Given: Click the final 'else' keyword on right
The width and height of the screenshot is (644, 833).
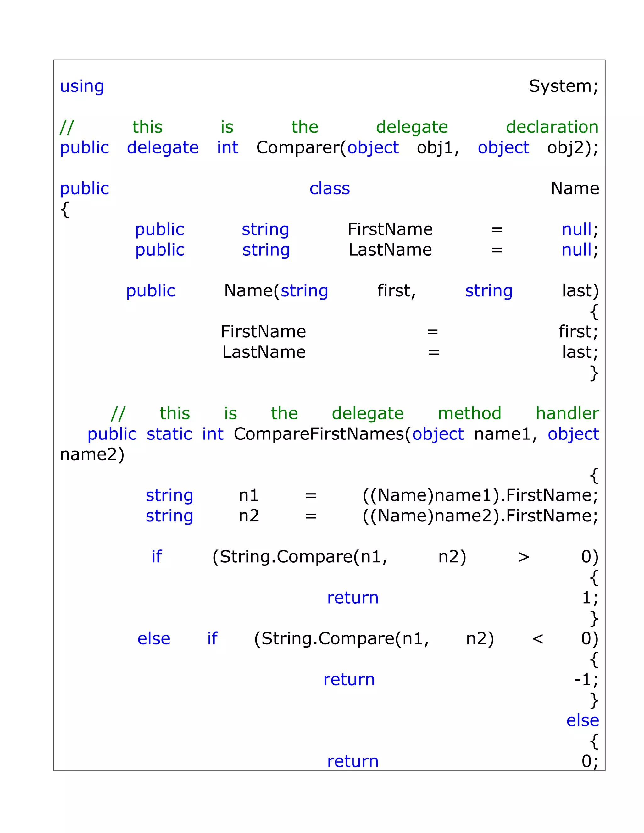Looking at the screenshot, I should tap(582, 720).
